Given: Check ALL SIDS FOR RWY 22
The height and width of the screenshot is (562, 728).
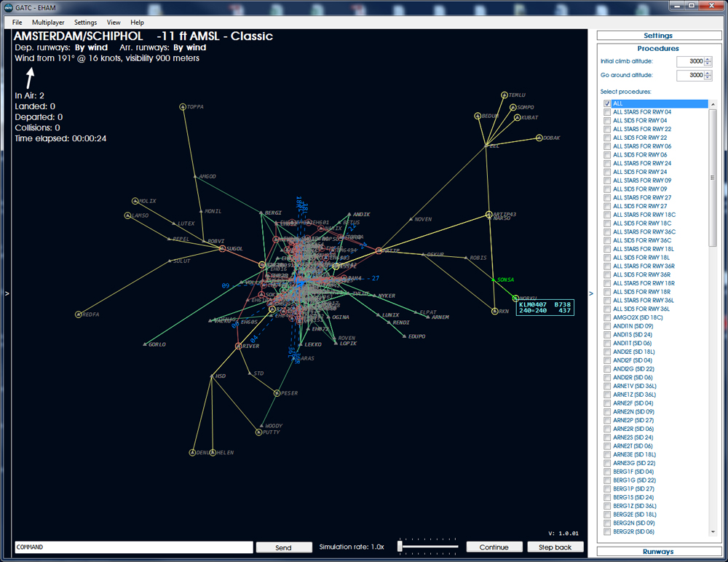Looking at the screenshot, I should [x=607, y=138].
